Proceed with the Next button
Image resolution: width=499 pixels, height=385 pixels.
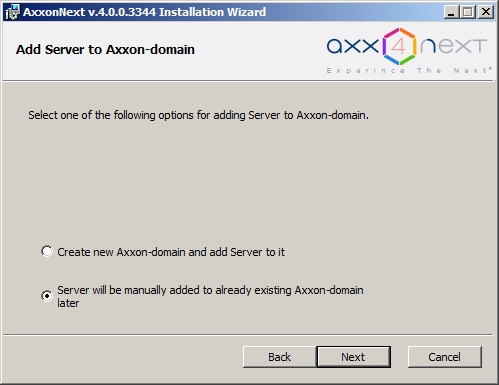click(353, 357)
